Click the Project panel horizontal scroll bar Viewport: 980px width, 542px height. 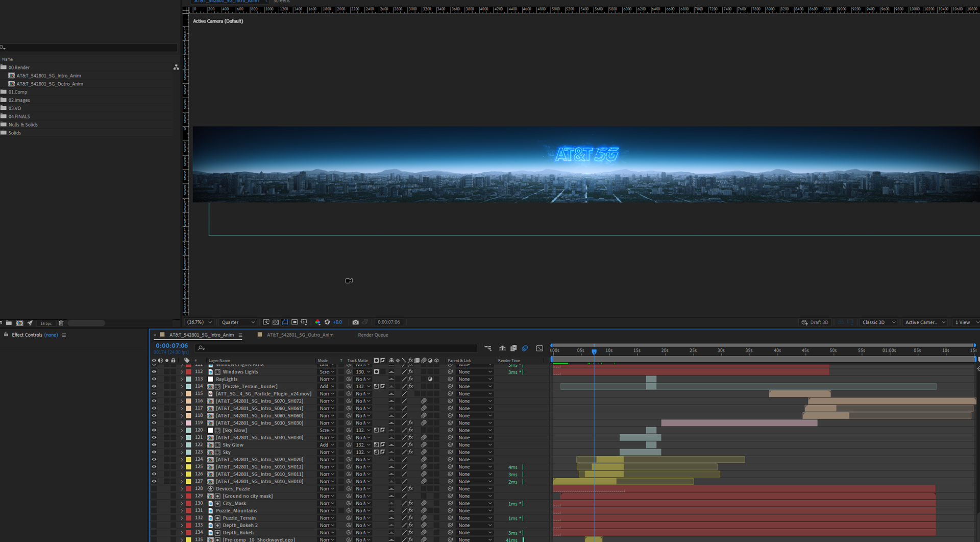click(x=86, y=323)
